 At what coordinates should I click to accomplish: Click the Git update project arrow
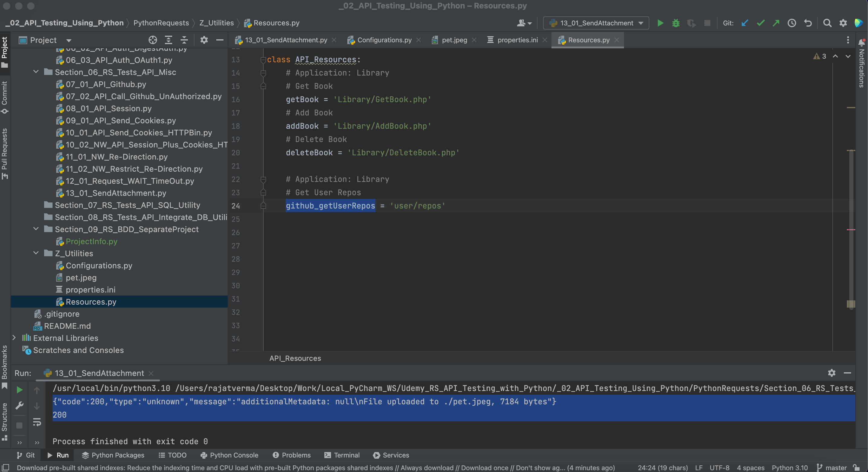745,23
